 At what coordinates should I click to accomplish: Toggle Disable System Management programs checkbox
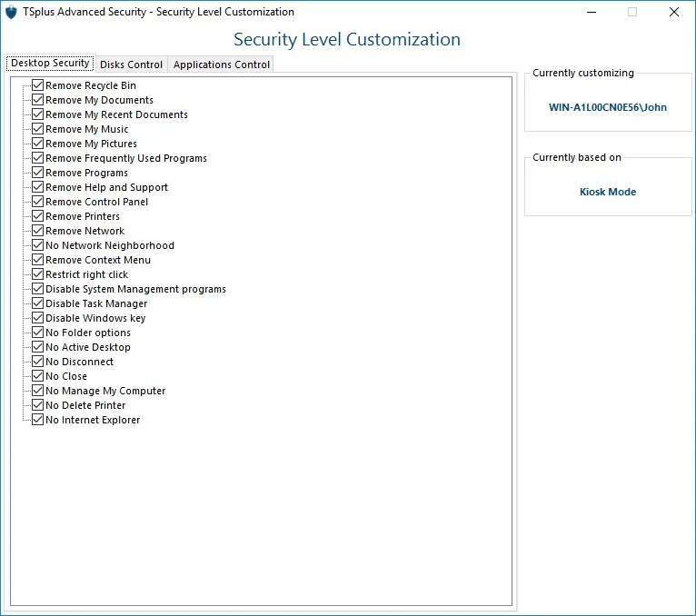38,289
